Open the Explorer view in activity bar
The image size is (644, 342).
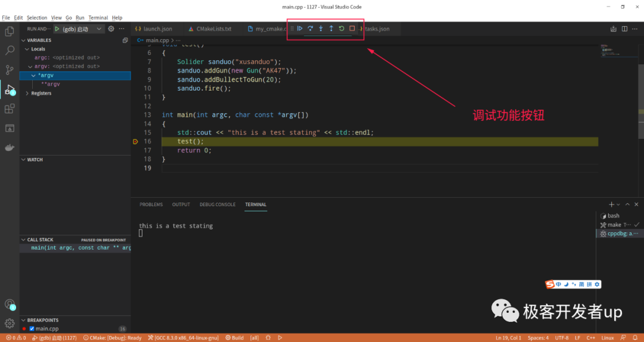[x=10, y=31]
